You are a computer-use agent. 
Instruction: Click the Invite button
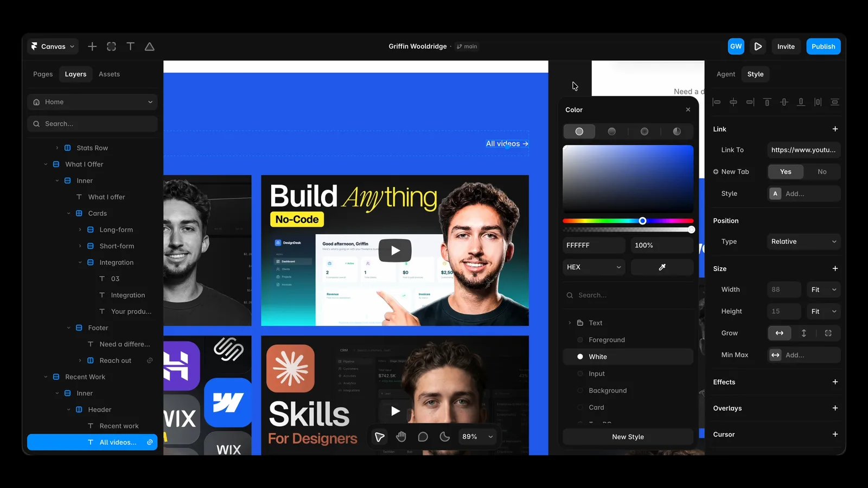click(x=786, y=47)
